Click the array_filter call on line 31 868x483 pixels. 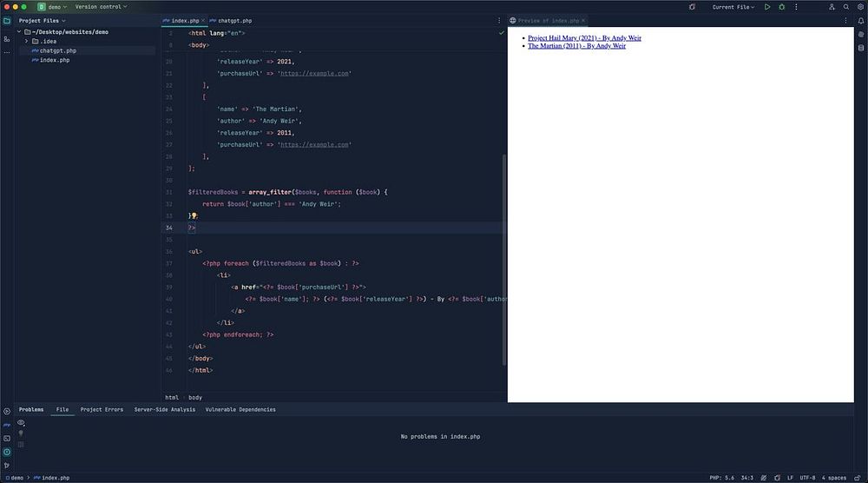click(x=270, y=192)
